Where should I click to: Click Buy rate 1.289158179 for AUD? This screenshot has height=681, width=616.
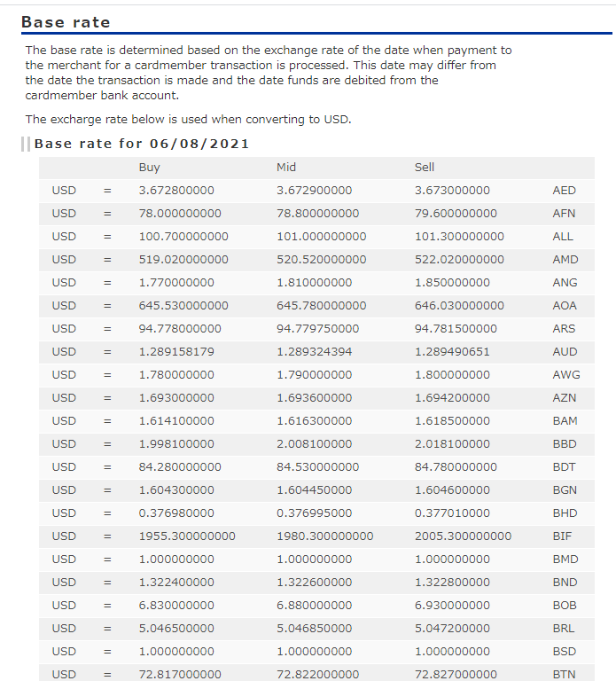tap(176, 351)
